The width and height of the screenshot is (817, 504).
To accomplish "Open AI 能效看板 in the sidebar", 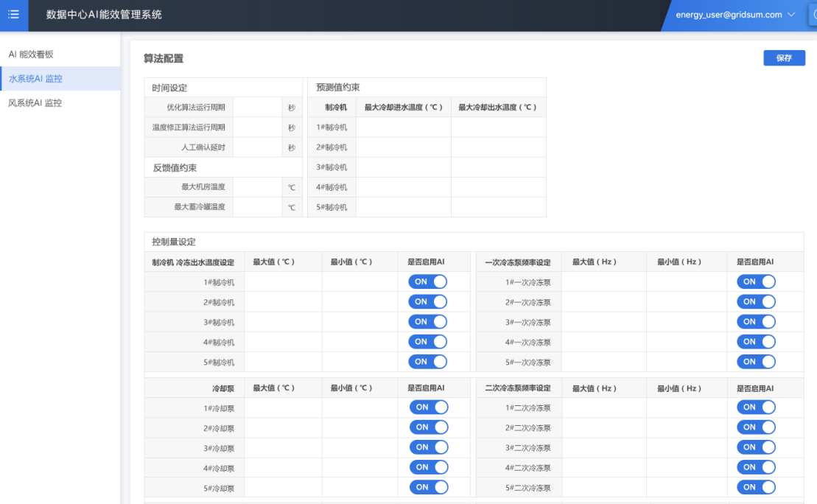I will tap(31, 55).
